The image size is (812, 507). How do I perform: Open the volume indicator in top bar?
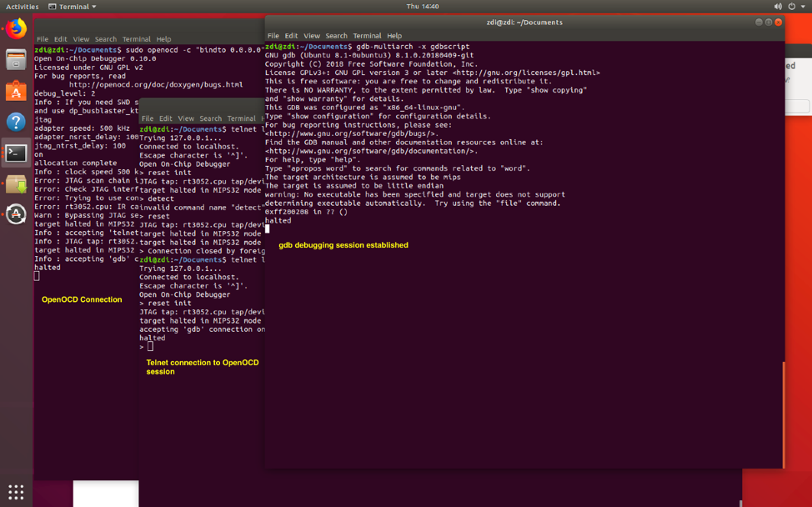(778, 6)
